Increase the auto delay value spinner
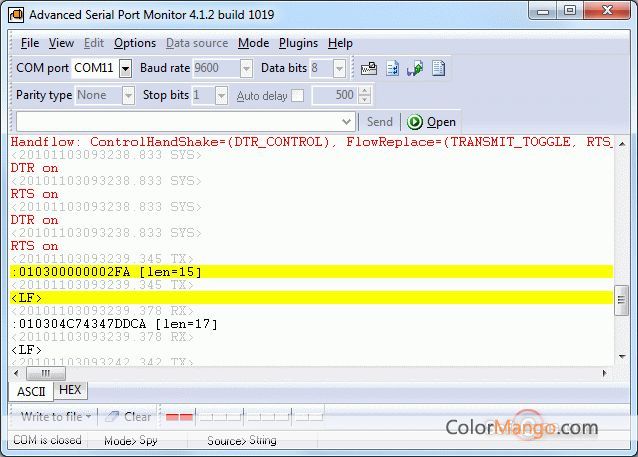 [x=365, y=91]
